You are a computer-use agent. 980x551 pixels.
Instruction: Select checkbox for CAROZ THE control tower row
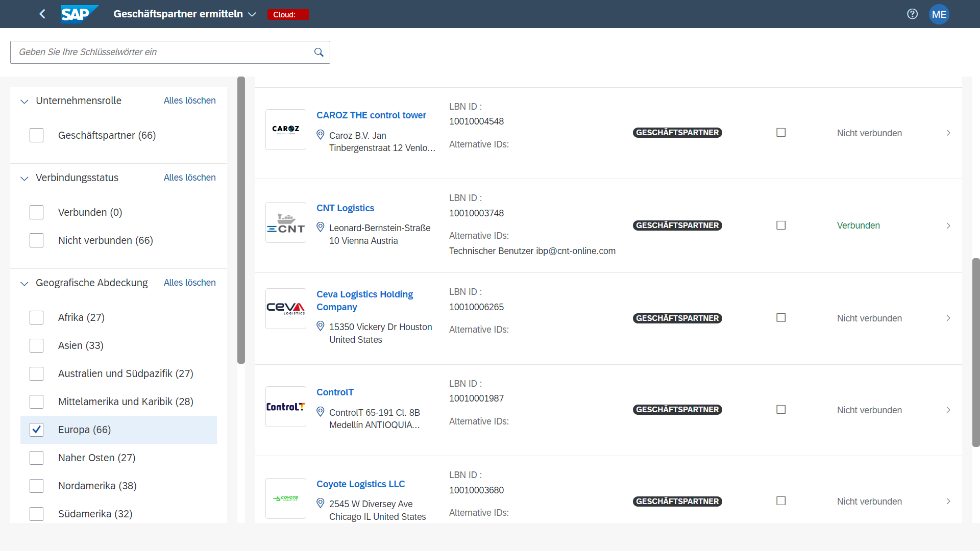[781, 133]
